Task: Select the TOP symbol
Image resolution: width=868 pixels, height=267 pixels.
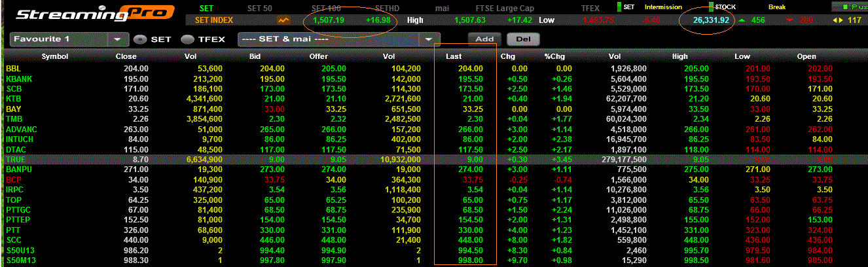Action: [13, 200]
